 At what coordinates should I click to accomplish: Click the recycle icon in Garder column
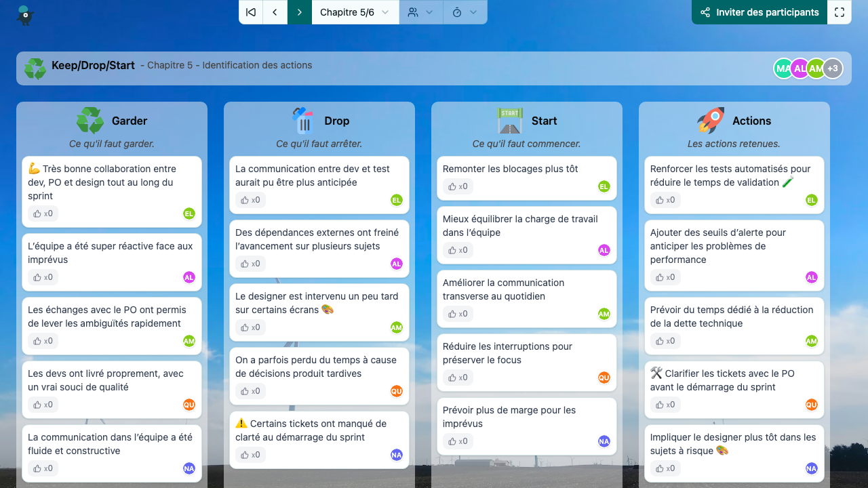[x=90, y=121]
